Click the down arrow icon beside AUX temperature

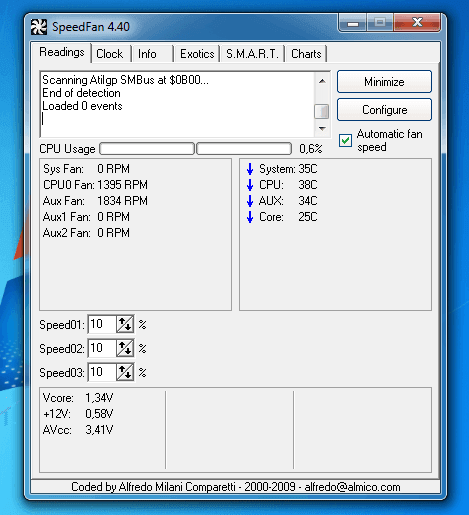250,201
